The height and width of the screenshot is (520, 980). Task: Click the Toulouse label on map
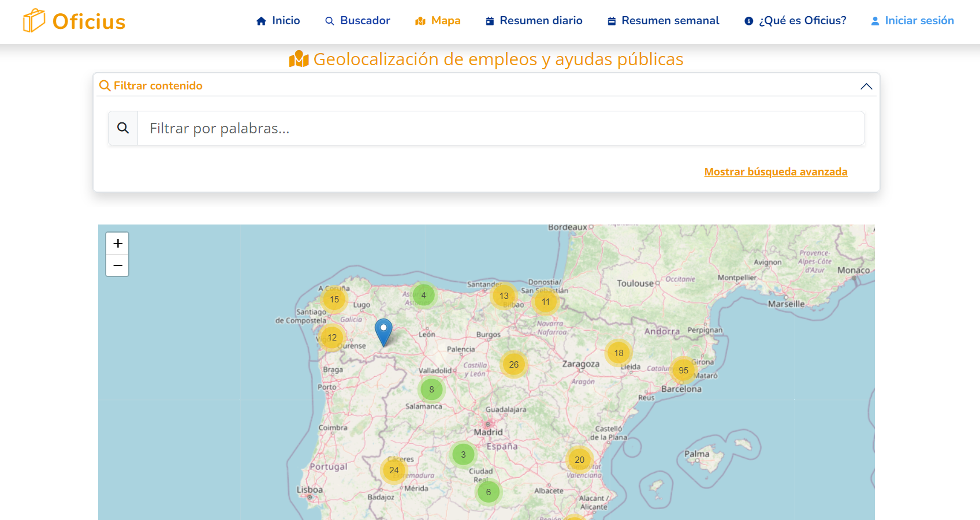(635, 283)
